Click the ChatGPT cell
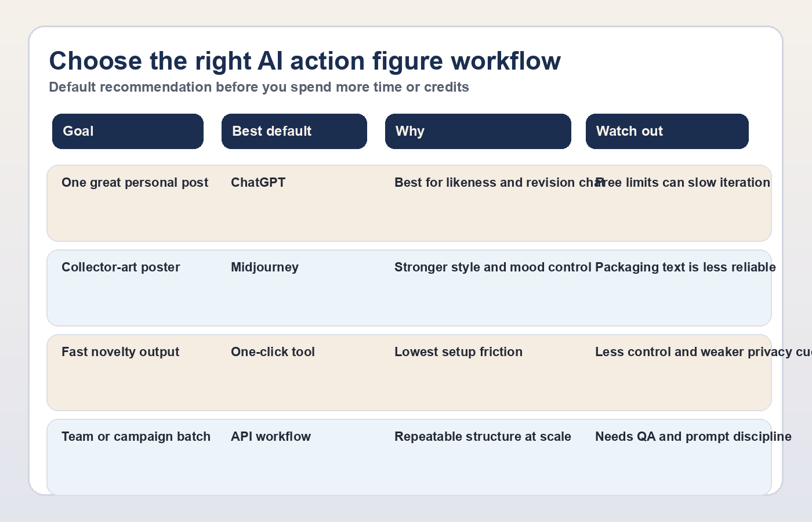The height and width of the screenshot is (522, 812). coord(258,183)
